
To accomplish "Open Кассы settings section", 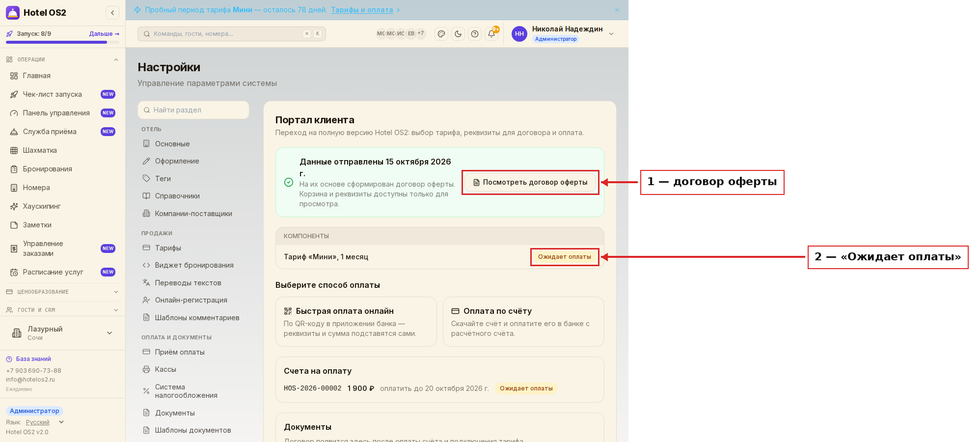I will pyautogui.click(x=193, y=369).
